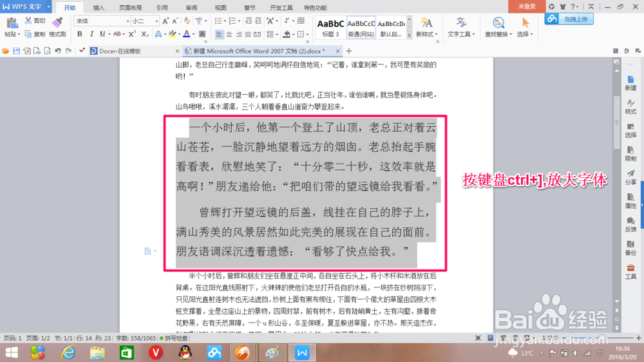Switch to the References (引用) tab
The image size is (644, 362).
coord(162,8)
